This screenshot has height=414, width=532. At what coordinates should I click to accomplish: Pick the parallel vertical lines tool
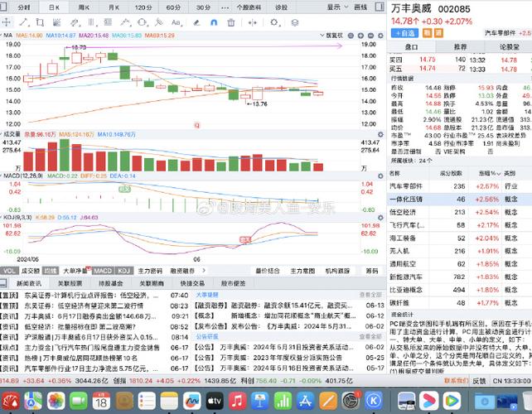click(x=91, y=22)
